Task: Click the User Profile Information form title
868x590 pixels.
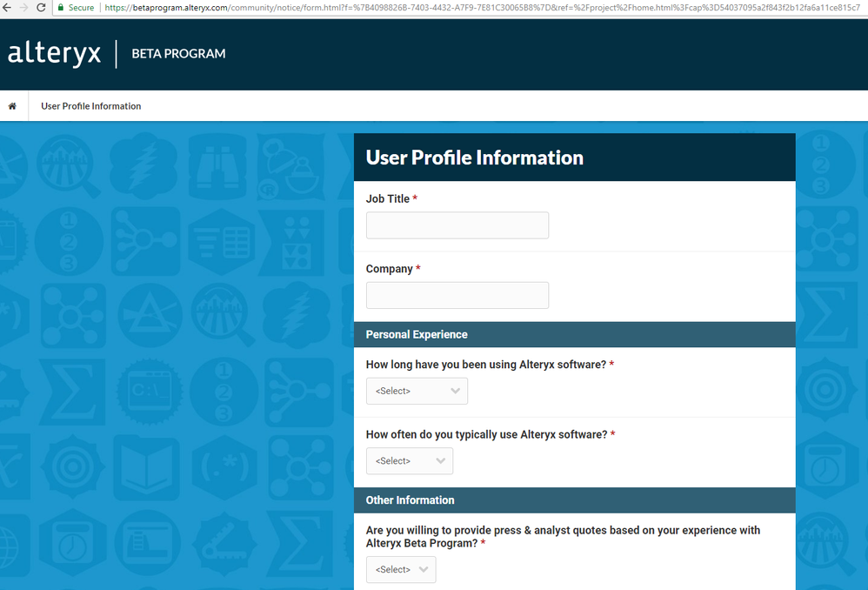Action: pos(474,158)
